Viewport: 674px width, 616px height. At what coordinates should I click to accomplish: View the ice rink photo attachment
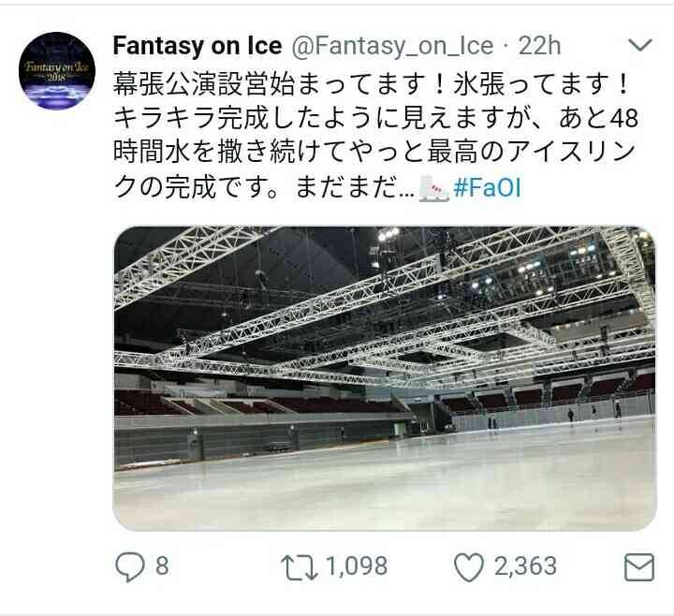[x=385, y=378]
